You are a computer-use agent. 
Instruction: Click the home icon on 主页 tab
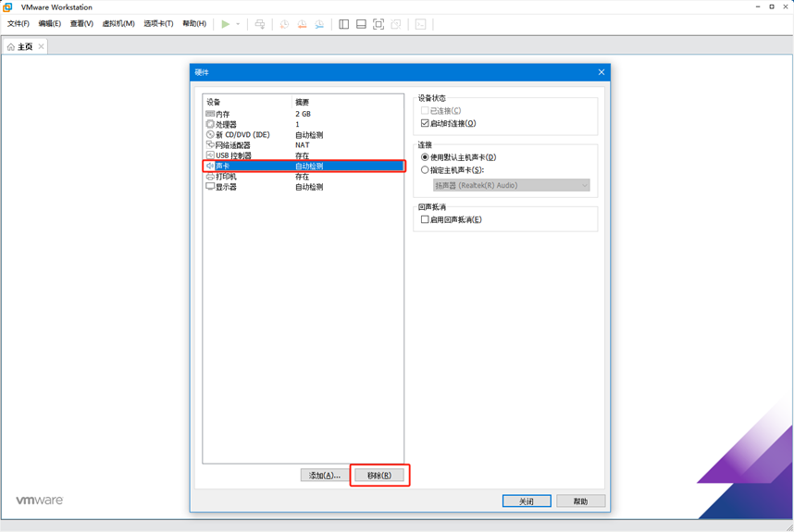point(11,46)
